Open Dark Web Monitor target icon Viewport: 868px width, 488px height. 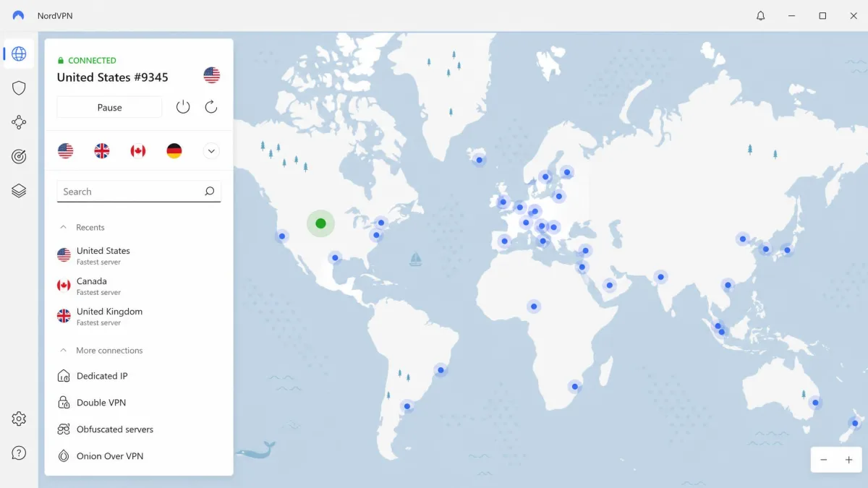click(x=19, y=156)
